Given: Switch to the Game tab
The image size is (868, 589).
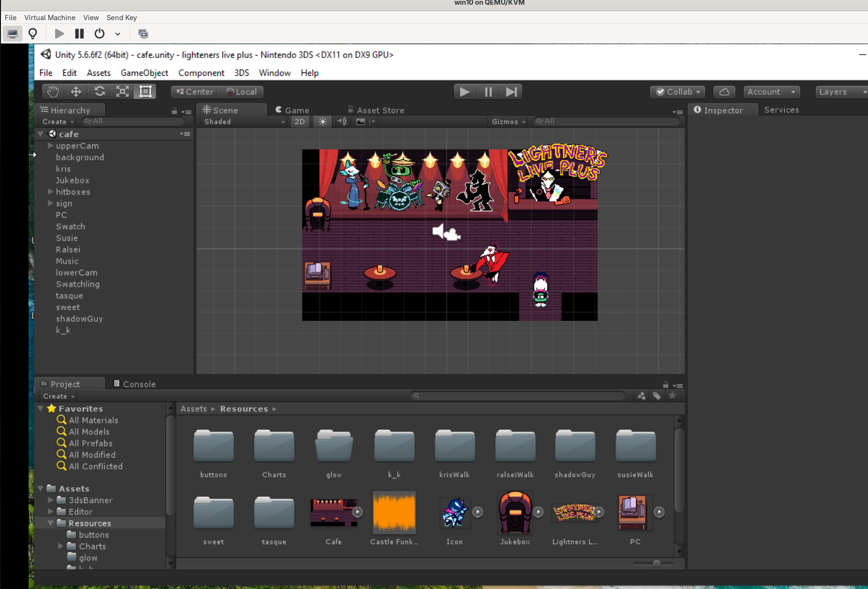Looking at the screenshot, I should 293,110.
